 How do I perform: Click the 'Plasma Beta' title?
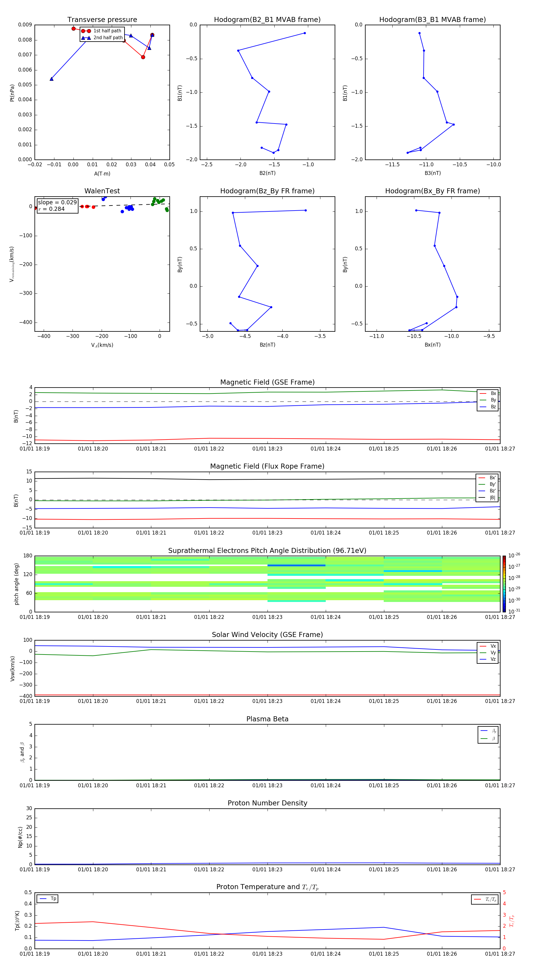[x=267, y=719]
